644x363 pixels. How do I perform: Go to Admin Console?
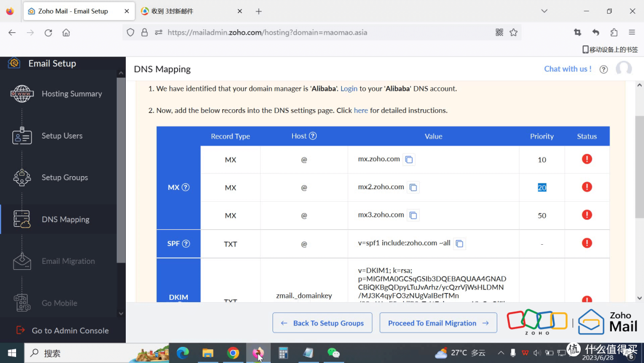pyautogui.click(x=63, y=331)
